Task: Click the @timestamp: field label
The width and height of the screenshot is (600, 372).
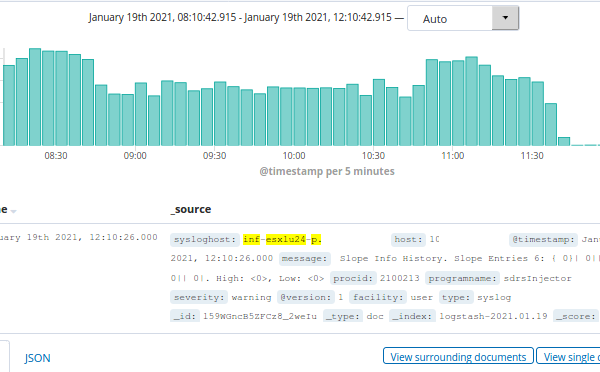Action: click(543, 240)
